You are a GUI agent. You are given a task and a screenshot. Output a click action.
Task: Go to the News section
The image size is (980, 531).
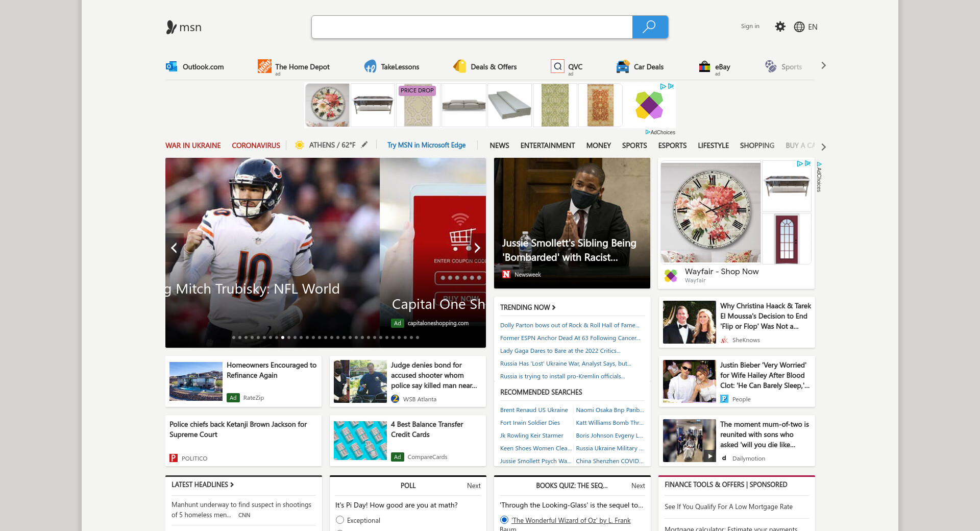click(x=499, y=146)
